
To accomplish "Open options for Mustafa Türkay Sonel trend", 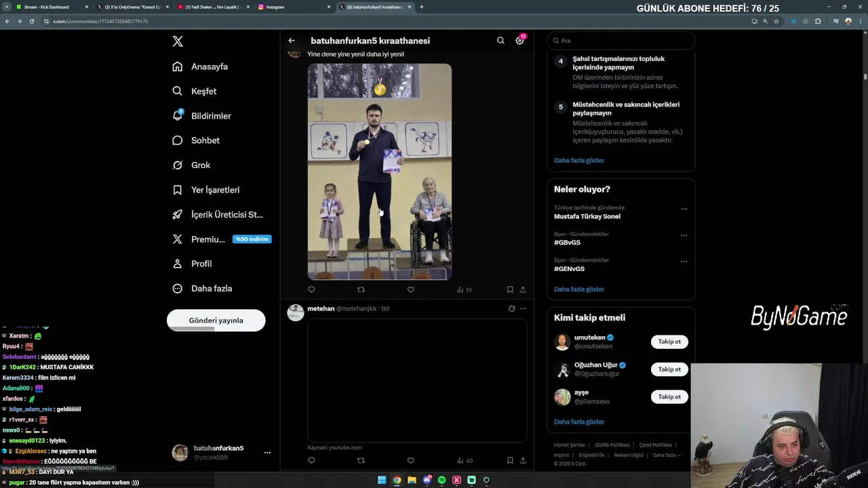I will pyautogui.click(x=684, y=209).
